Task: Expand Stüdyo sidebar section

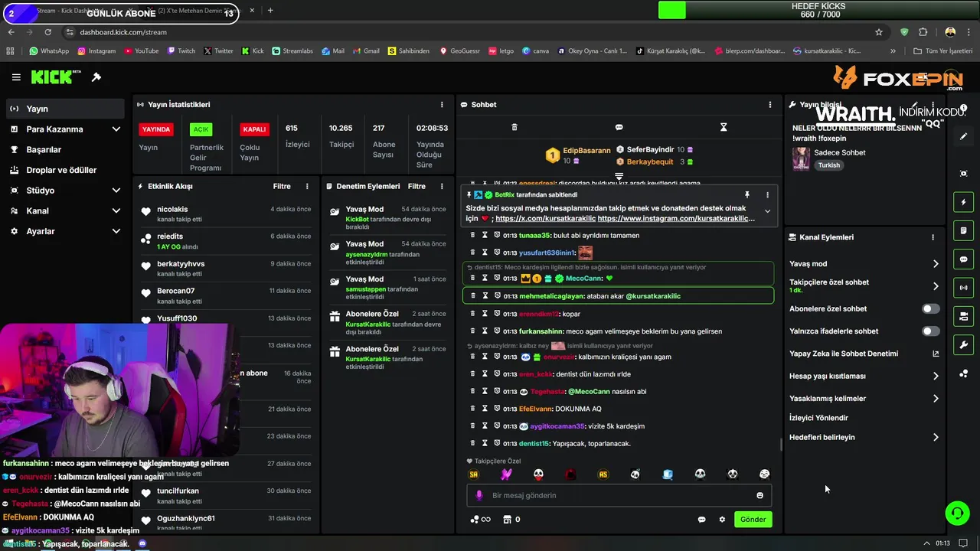Action: pos(116,191)
